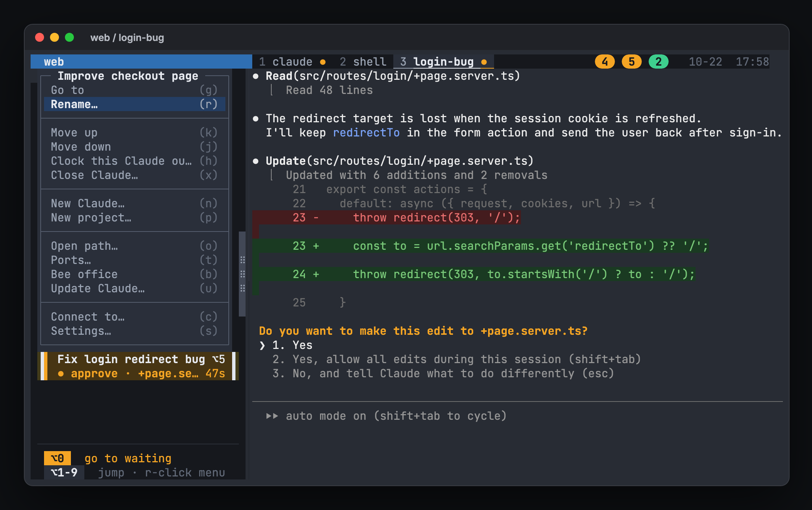Image resolution: width=812 pixels, height=510 pixels.
Task: Click the orange dot on claude tab
Action: (323, 62)
